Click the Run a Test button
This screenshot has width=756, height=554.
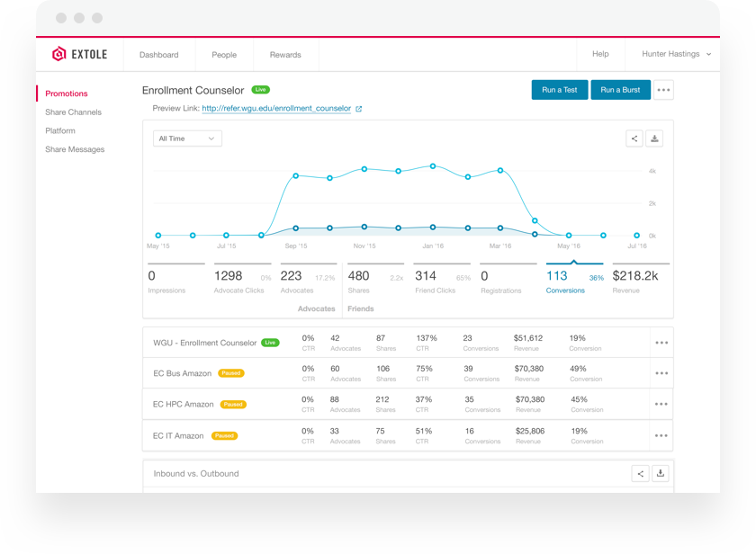559,90
